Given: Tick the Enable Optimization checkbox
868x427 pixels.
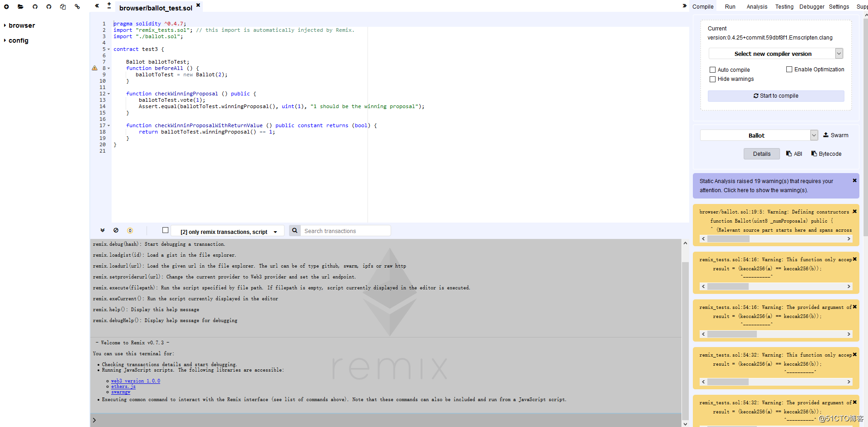Looking at the screenshot, I should [x=790, y=70].
